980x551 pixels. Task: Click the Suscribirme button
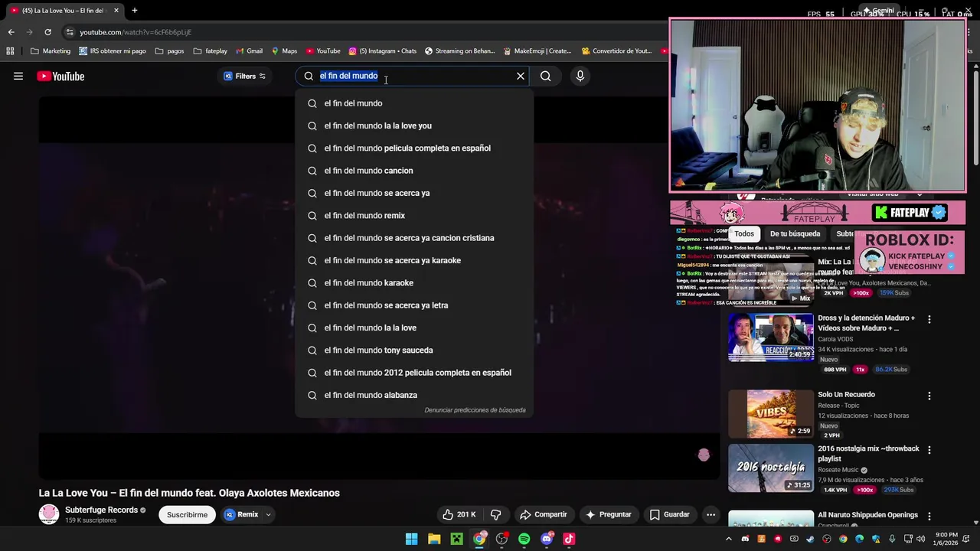pos(187,515)
